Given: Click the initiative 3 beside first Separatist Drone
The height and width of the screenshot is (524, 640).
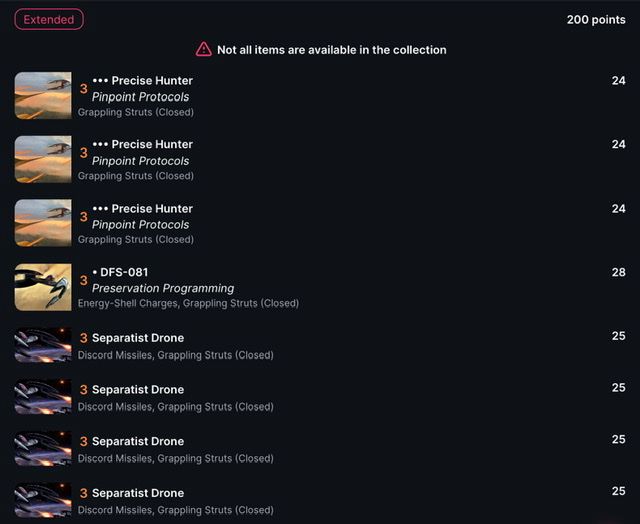Looking at the screenshot, I should tap(84, 338).
